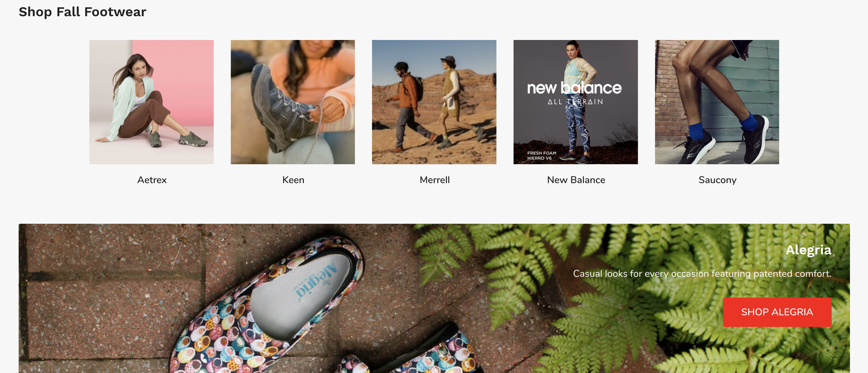Open the Merrell desert hikers thumbnail

pyautogui.click(x=434, y=102)
